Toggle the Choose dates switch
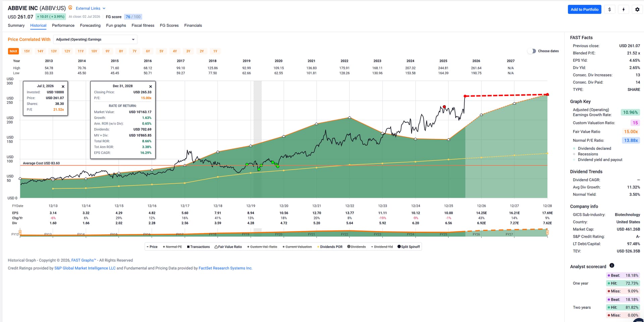This screenshot has width=644, height=322. 532,51
